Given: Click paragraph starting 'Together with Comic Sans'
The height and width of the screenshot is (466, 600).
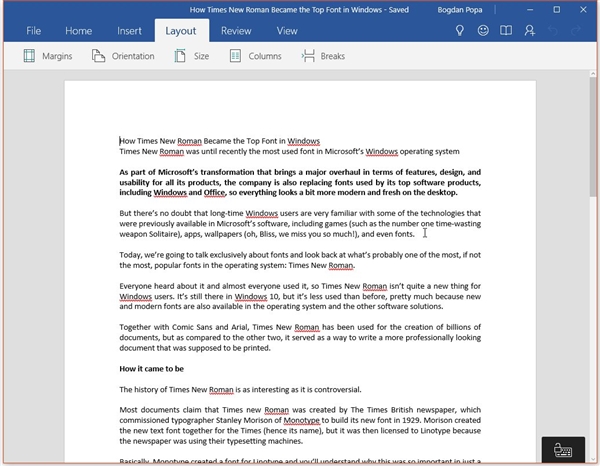Looking at the screenshot, I should point(300,337).
